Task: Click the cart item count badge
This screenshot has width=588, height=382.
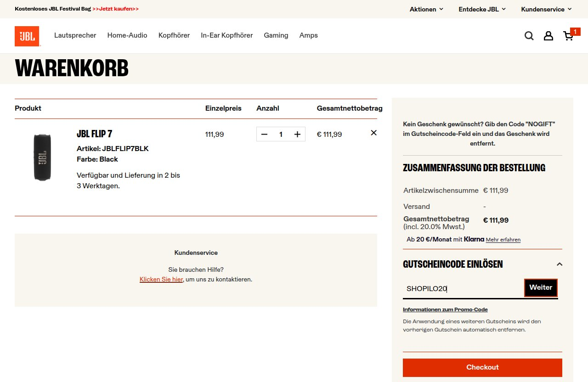Action: 575,32
